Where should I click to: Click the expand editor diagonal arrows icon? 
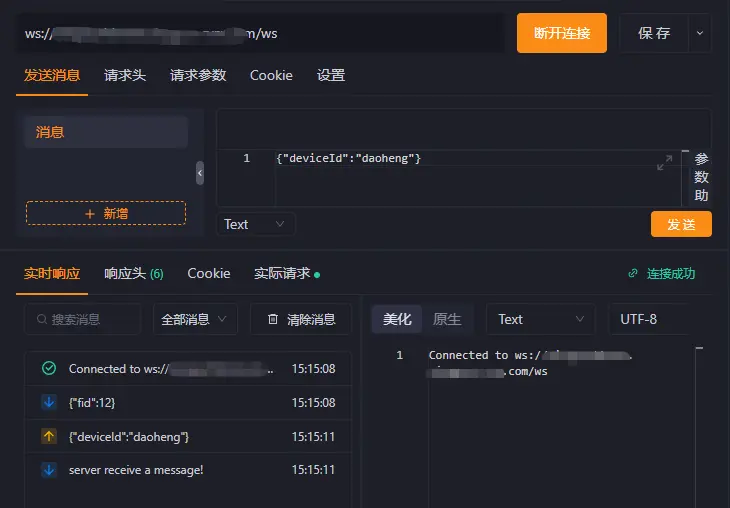[x=664, y=163]
